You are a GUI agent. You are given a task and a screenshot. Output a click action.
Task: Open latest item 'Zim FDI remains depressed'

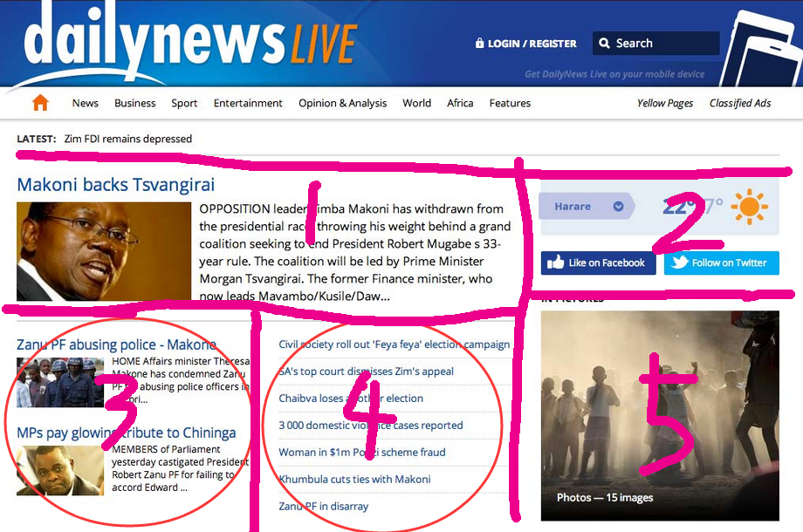[128, 139]
